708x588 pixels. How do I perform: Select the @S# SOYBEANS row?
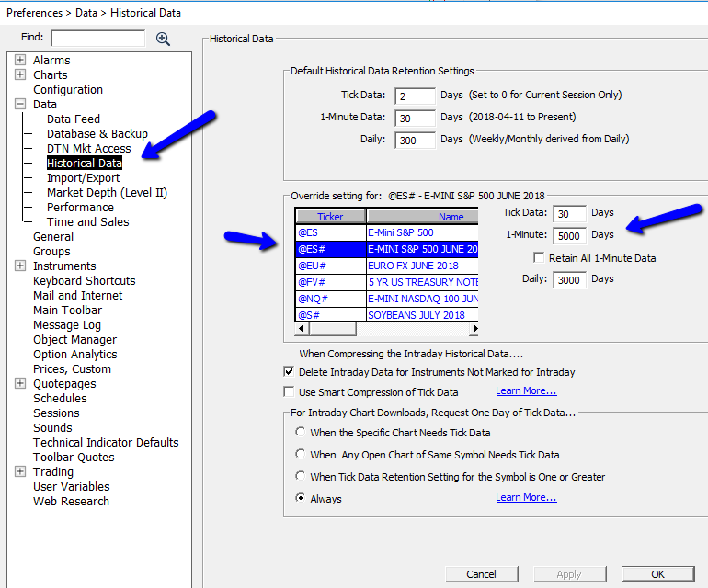[x=386, y=314]
